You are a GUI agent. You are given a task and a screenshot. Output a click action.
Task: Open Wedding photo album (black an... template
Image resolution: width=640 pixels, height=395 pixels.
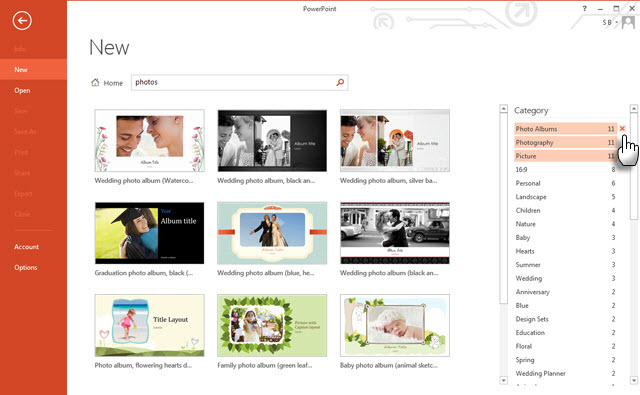pyautogui.click(x=395, y=233)
